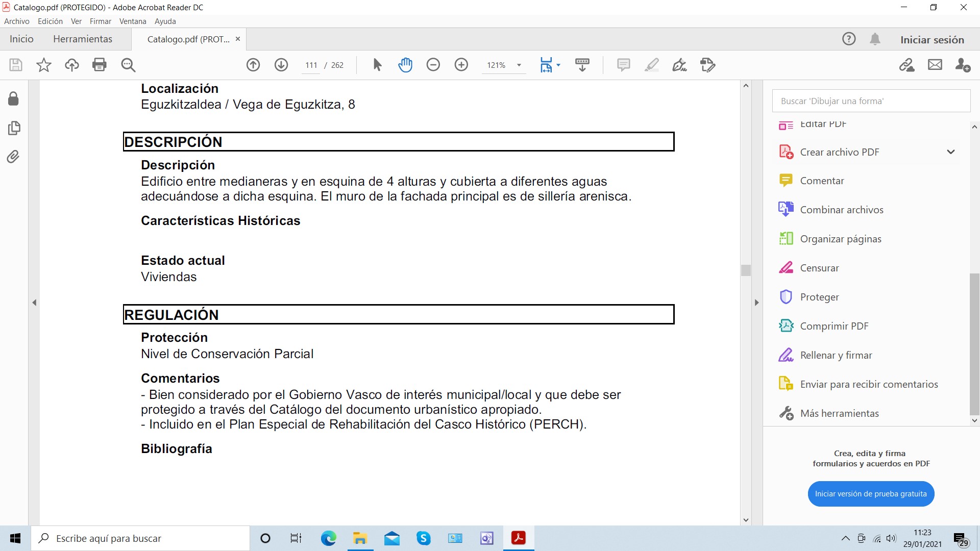Open the fit page width options icon
980x551 pixels.
tap(547, 65)
